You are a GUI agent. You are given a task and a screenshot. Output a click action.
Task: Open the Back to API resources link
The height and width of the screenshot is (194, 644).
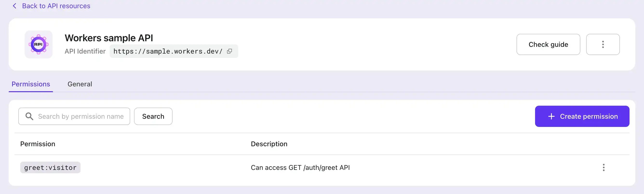[56, 6]
